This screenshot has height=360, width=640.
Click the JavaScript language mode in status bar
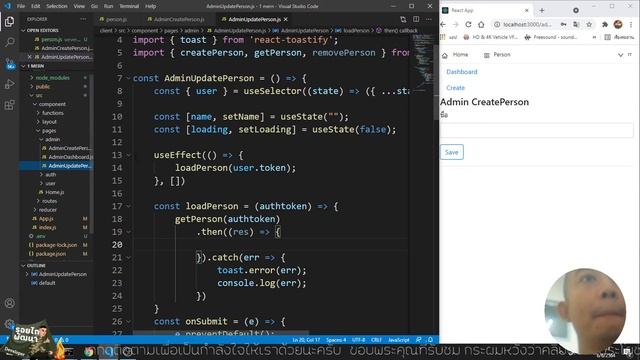399,340
